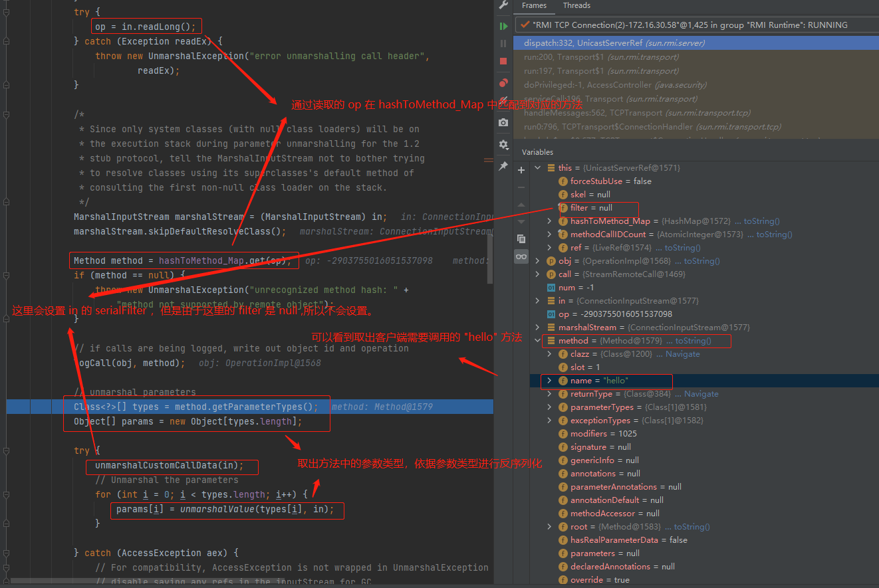This screenshot has width=879, height=588.
Task: Click fold marker beside 'try {' line
Action: (x=7, y=450)
